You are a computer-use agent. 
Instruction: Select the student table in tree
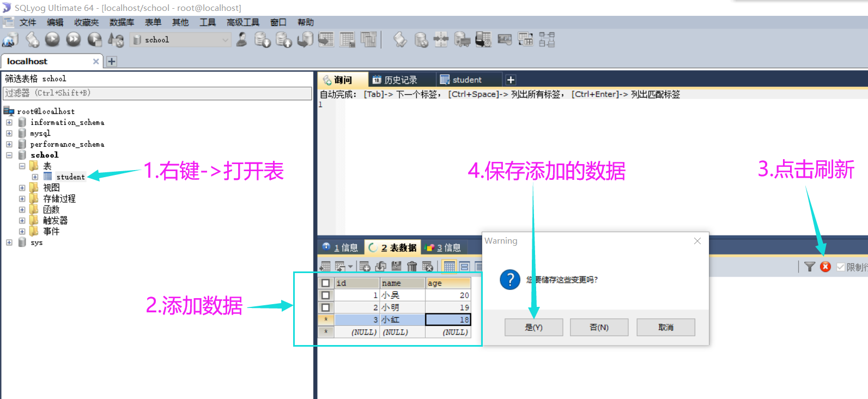point(70,177)
